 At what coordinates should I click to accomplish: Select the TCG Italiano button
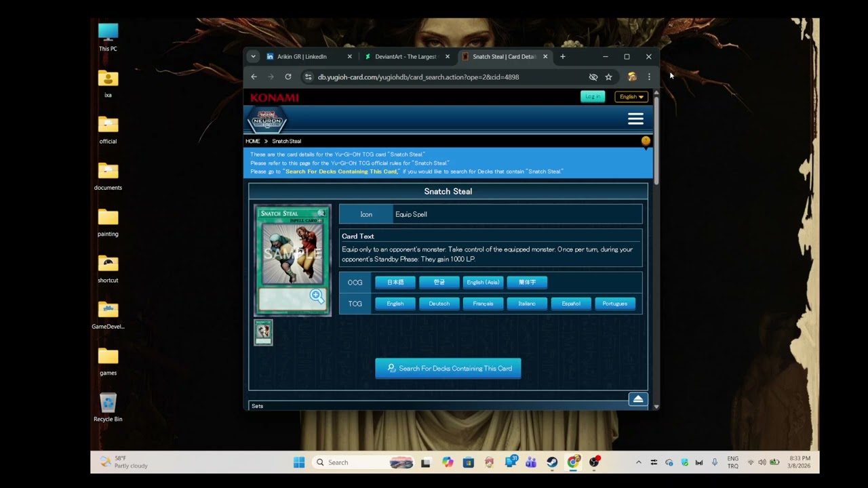click(x=527, y=304)
